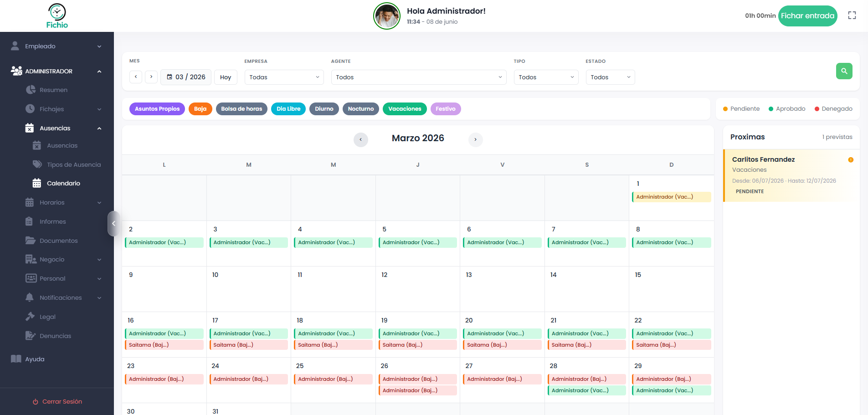Click the pending status icon on Carlitos card
The image size is (868, 415).
(851, 160)
